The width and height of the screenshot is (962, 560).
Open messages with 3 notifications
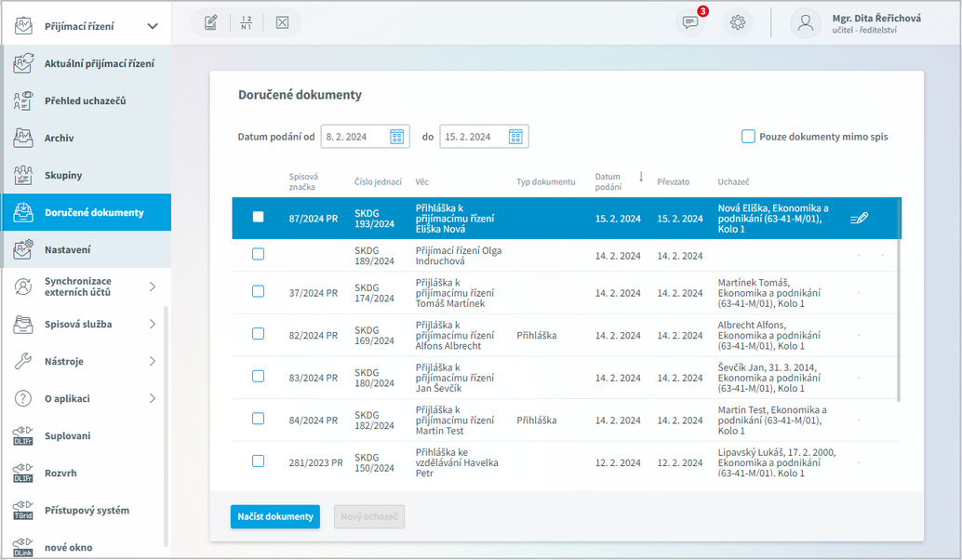690,22
